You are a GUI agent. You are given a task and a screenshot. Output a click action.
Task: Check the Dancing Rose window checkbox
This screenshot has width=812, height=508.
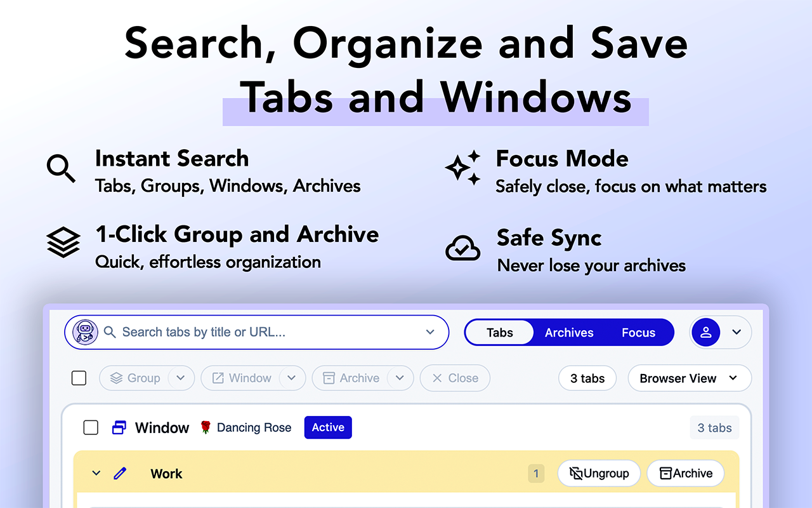(x=91, y=427)
